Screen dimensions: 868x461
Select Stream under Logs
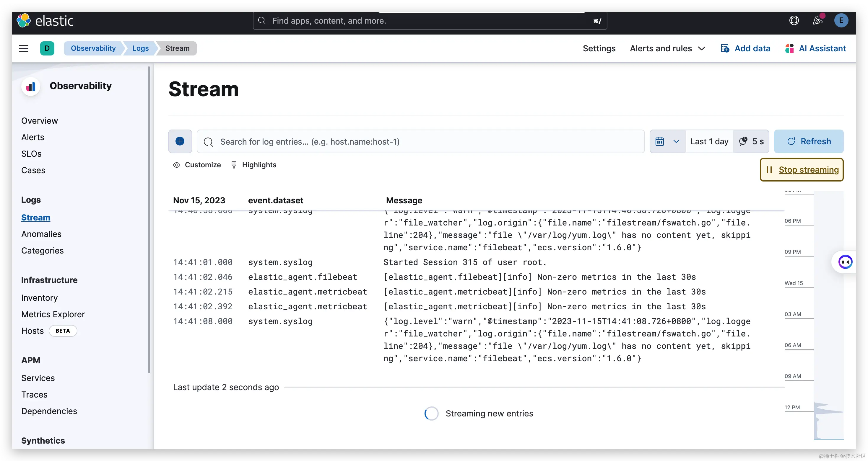click(x=36, y=218)
